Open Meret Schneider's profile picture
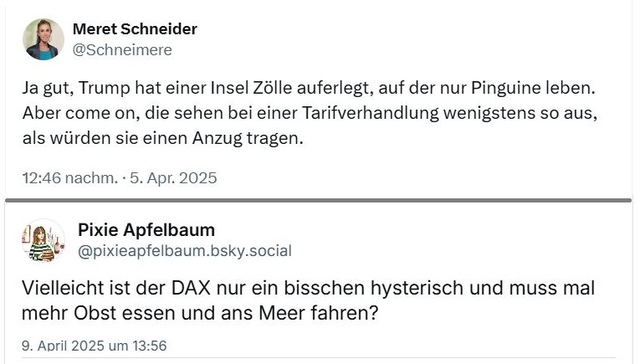The height and width of the screenshot is (364, 640). [x=43, y=39]
